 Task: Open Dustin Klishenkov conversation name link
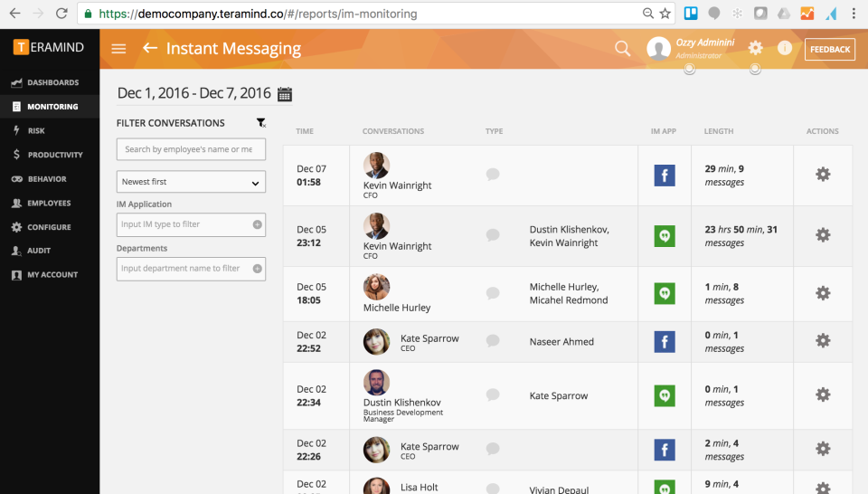401,402
